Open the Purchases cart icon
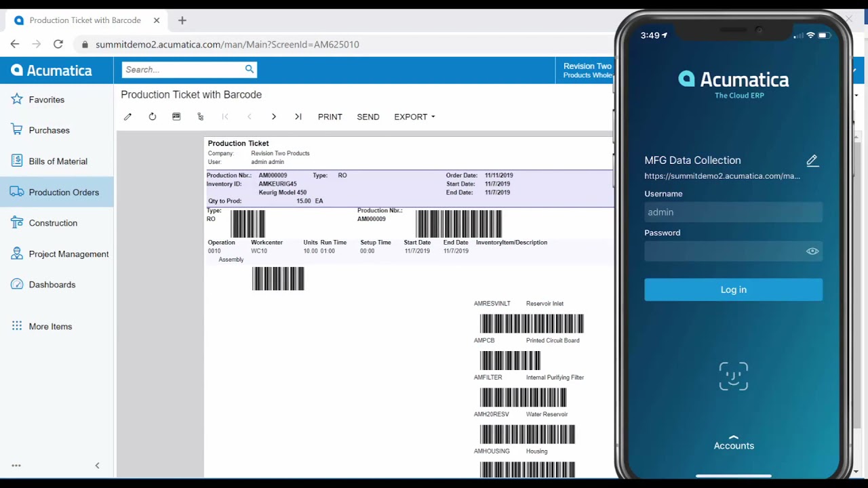Image resolution: width=868 pixels, height=488 pixels. tap(17, 130)
